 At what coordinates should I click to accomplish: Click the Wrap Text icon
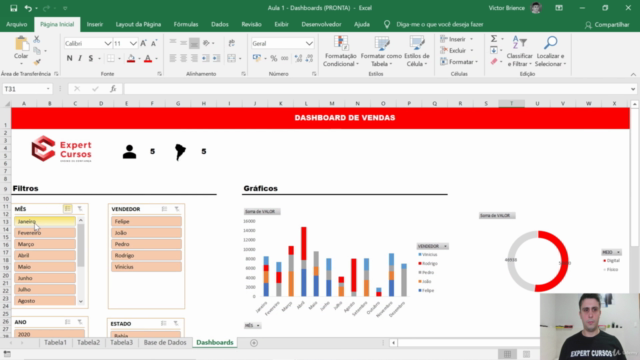[232, 43]
